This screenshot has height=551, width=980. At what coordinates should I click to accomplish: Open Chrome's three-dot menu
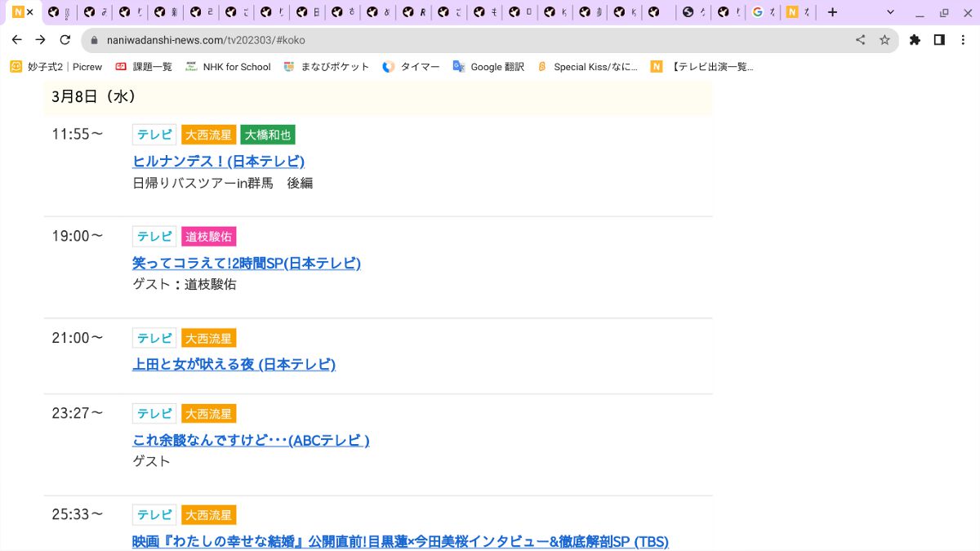click(964, 39)
